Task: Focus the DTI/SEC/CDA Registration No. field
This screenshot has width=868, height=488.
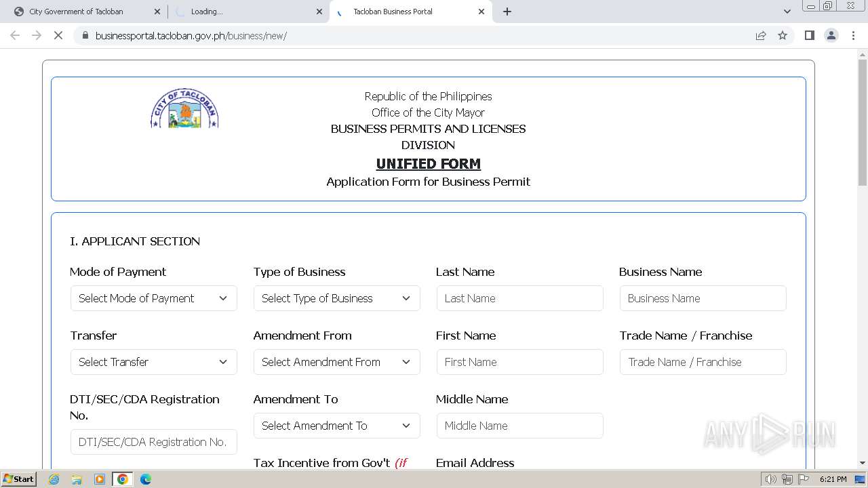Action: pos(154,442)
